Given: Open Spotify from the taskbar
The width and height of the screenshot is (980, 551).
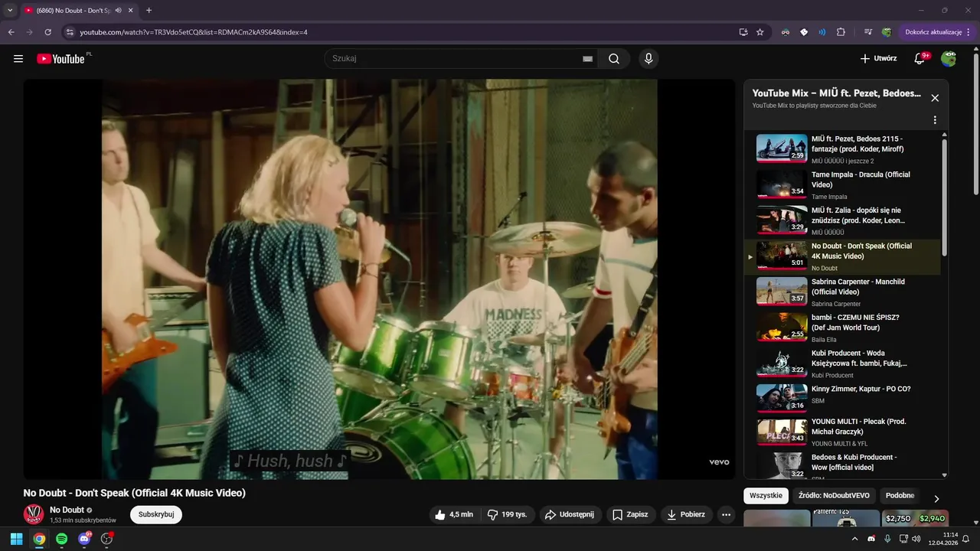Looking at the screenshot, I should point(61,539).
